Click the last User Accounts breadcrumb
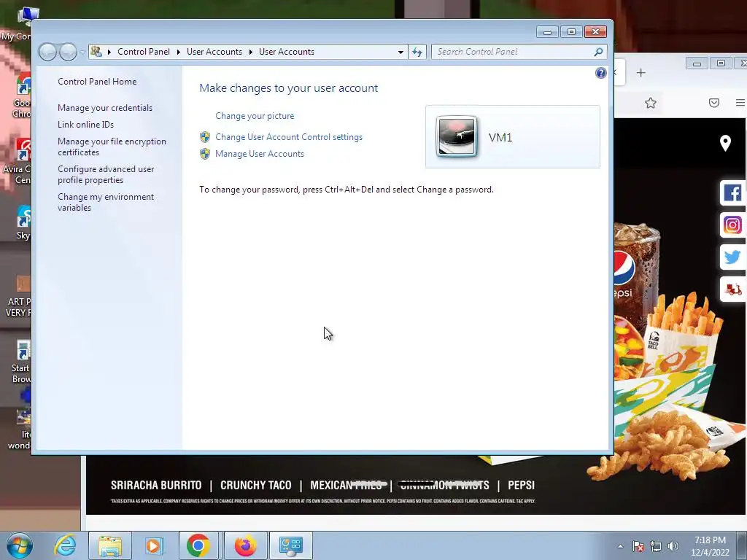 (287, 52)
